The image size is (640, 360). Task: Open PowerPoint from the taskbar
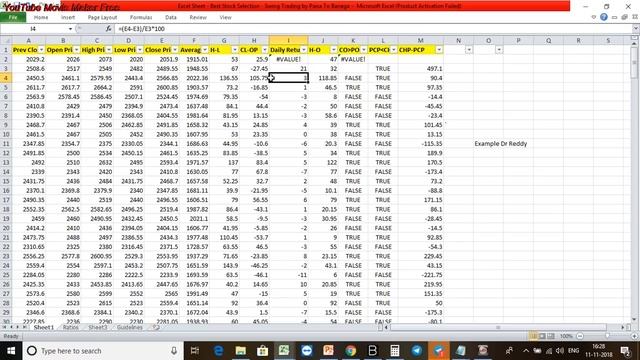coord(329,351)
